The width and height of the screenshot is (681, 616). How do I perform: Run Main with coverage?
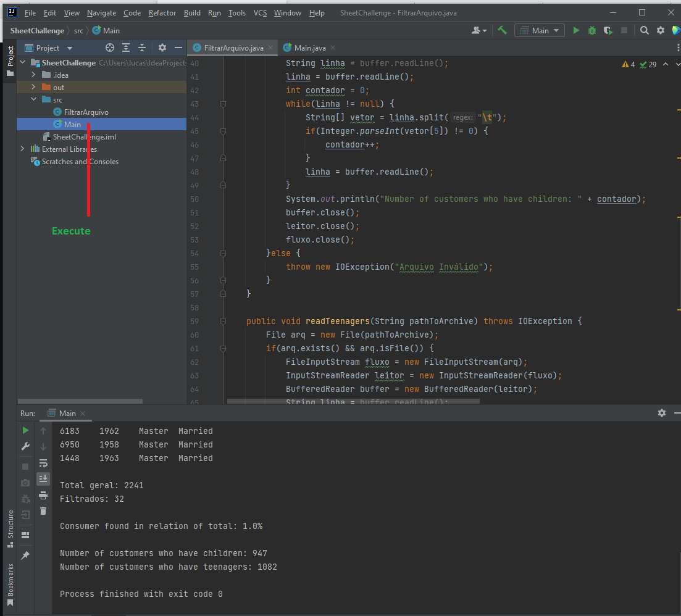tap(607, 30)
